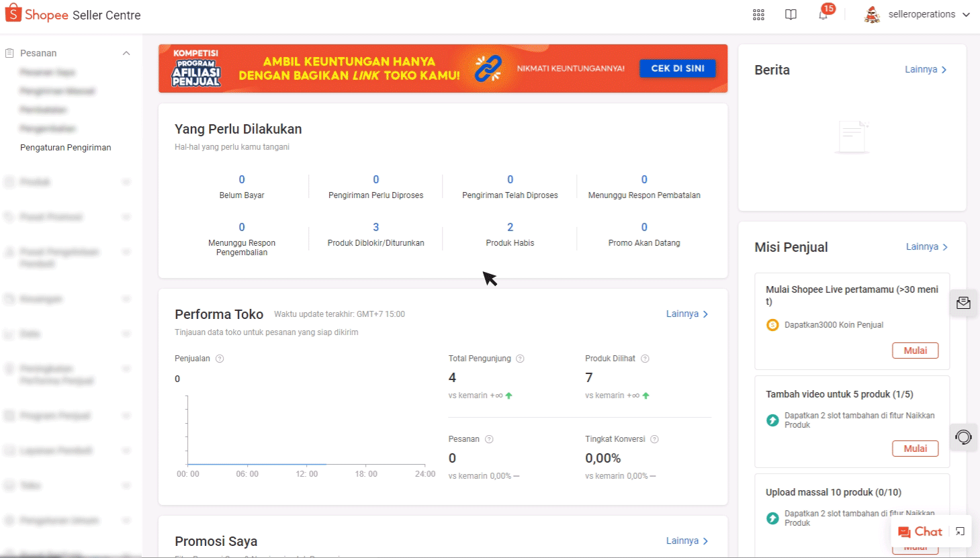Image resolution: width=980 pixels, height=558 pixels.
Task: Select Pengaturan Pengiriman in the sidebar
Action: coord(66,147)
